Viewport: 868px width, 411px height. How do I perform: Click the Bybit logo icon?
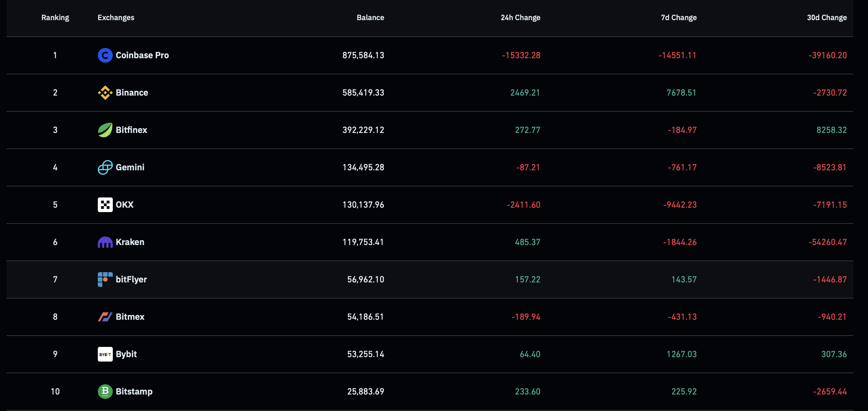coord(105,354)
